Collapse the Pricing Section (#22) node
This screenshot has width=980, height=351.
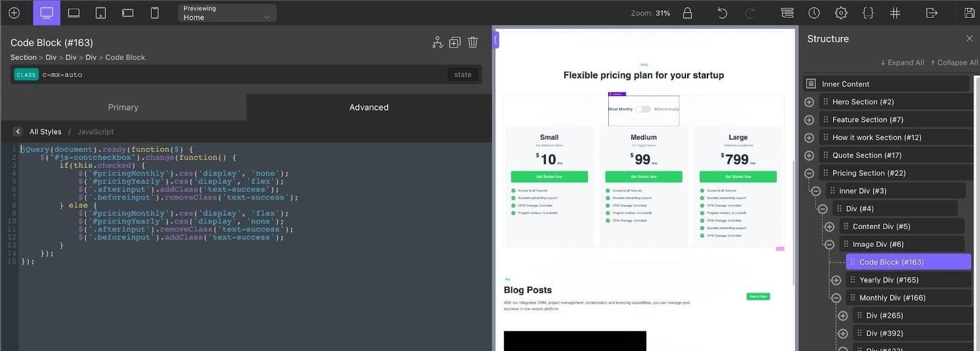point(809,173)
